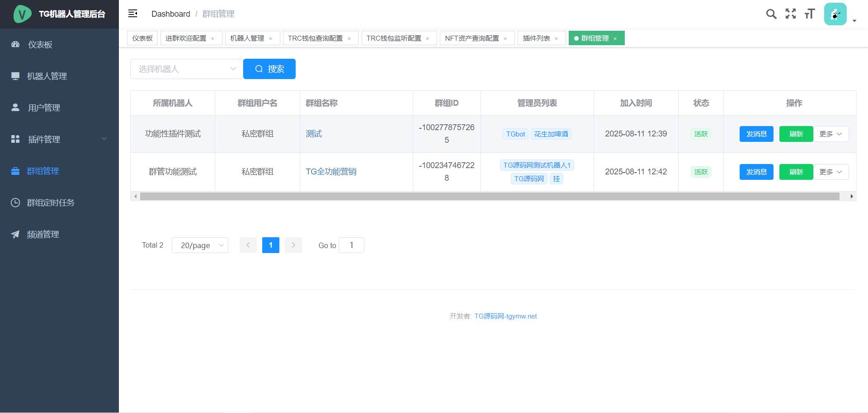This screenshot has height=413, width=868.
Task: Expand 更多 menu for the 测试 group row
Action: pyautogui.click(x=830, y=134)
